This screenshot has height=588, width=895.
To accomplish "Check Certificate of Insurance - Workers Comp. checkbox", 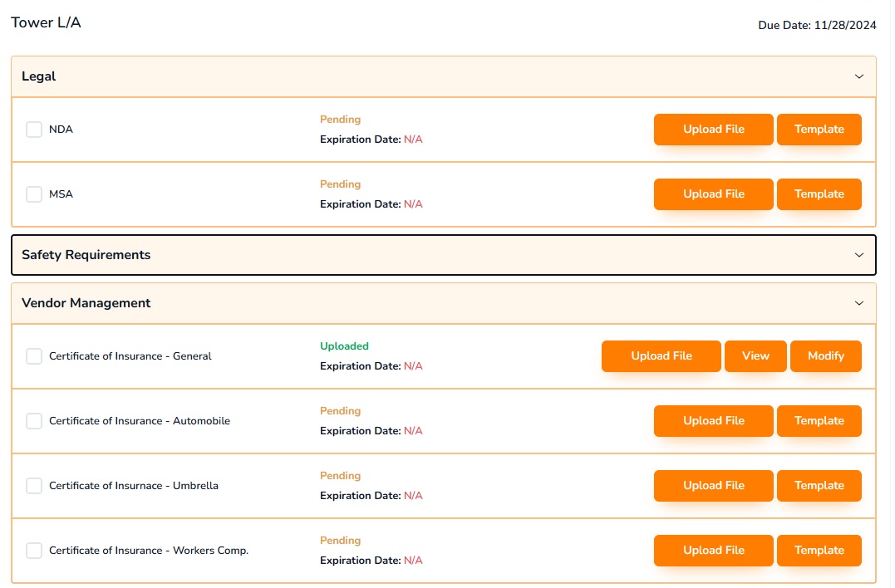I will pyautogui.click(x=33, y=550).
